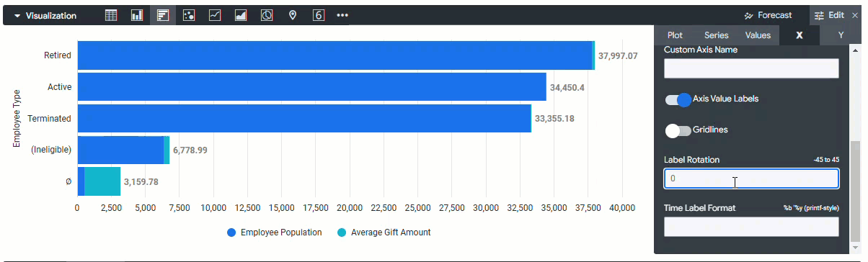Click the 6,778.99 value label
The width and height of the screenshot is (868, 262).
pyautogui.click(x=190, y=150)
